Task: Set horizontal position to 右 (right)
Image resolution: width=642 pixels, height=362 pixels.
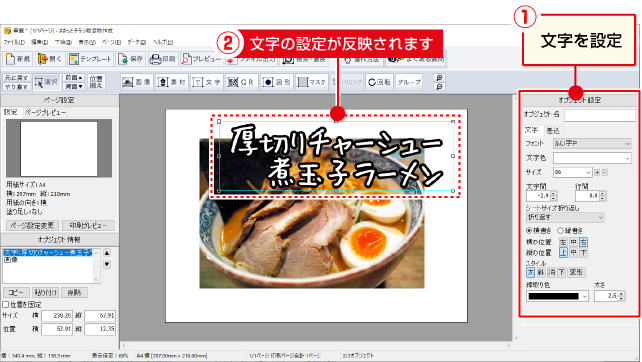Action: pos(583,242)
